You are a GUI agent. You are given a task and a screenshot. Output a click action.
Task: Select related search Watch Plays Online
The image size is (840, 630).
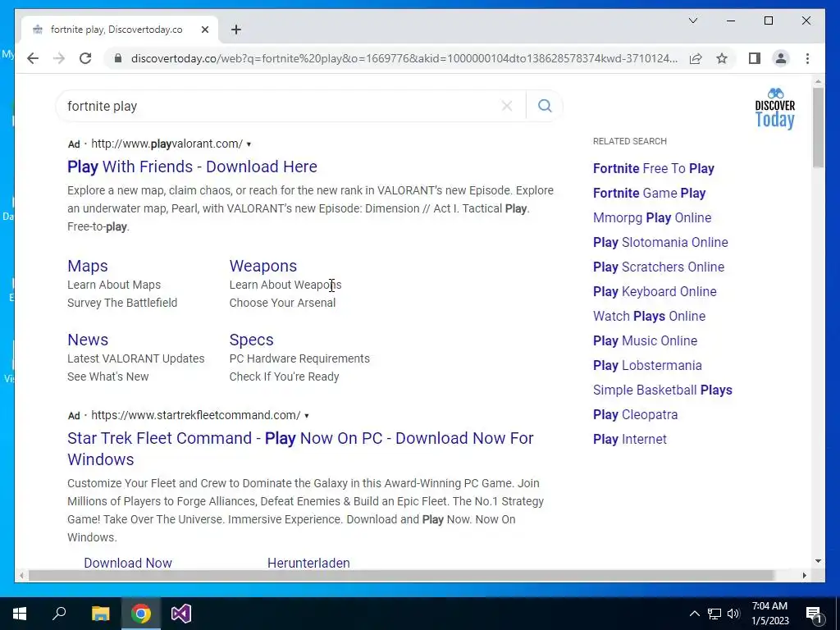[x=650, y=316]
